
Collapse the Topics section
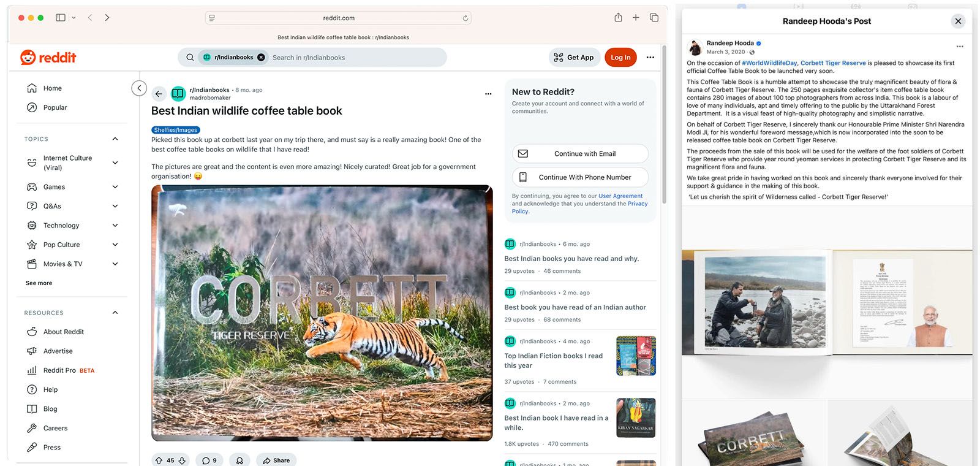[115, 139]
